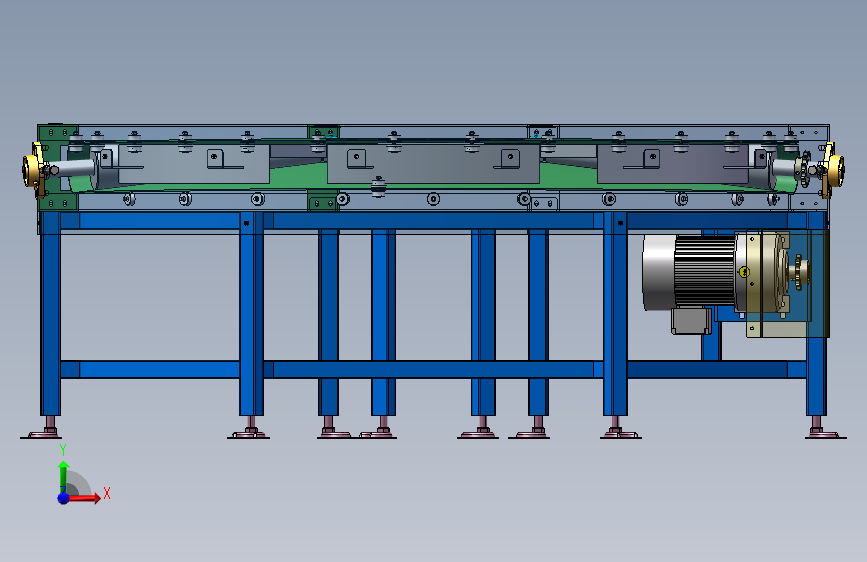Select the rightmost leveling foot pad
Viewport: 867px width, 562px height.
tap(824, 434)
